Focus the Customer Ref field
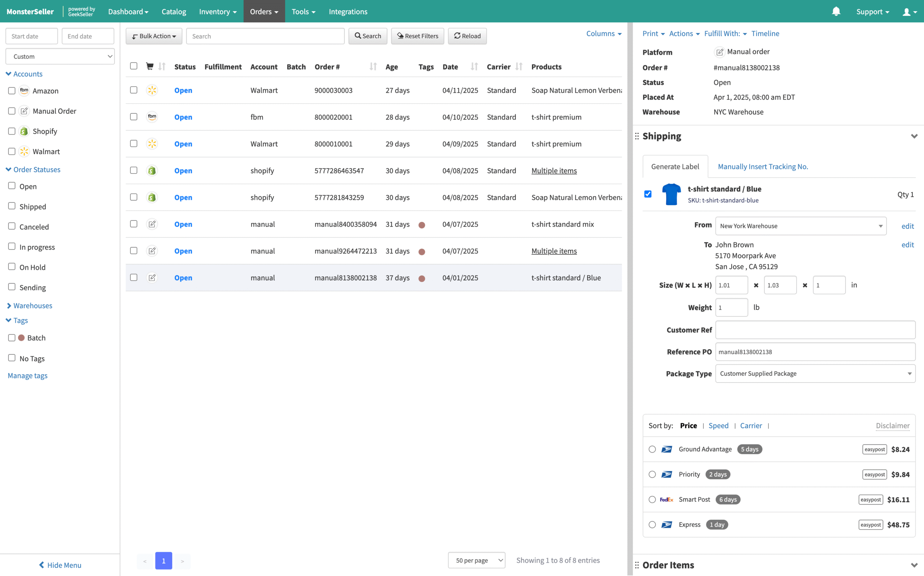The width and height of the screenshot is (924, 576). (815, 330)
